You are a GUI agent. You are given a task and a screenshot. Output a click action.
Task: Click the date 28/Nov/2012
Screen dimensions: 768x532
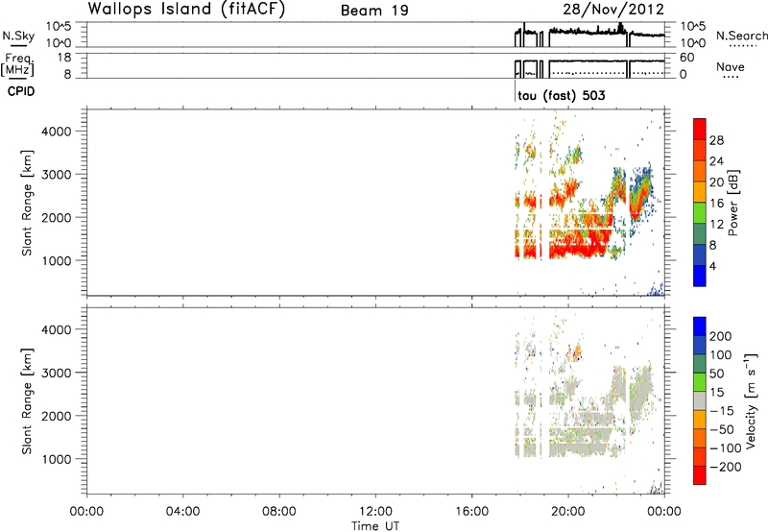[613, 10]
